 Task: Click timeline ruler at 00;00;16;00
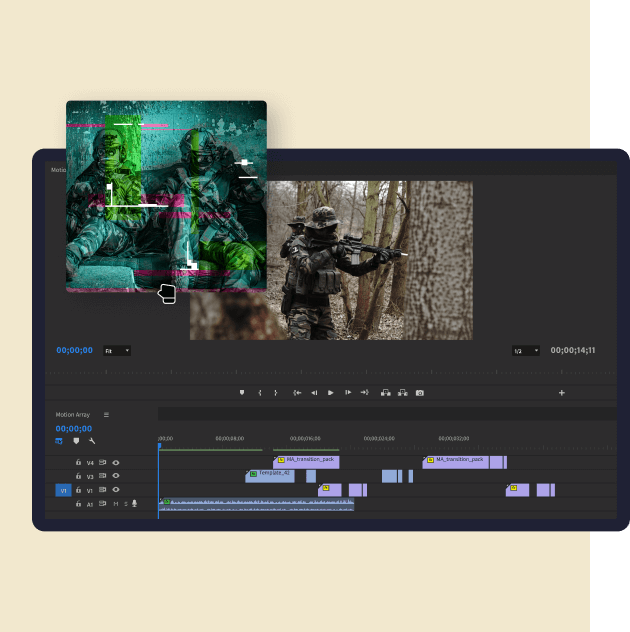tap(305, 438)
